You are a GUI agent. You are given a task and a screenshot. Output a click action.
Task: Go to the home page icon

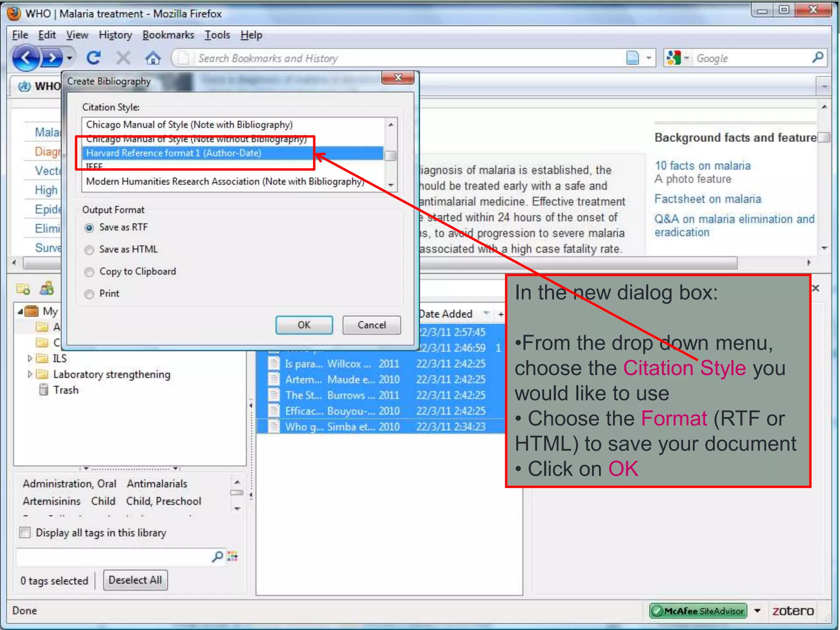pos(153,58)
